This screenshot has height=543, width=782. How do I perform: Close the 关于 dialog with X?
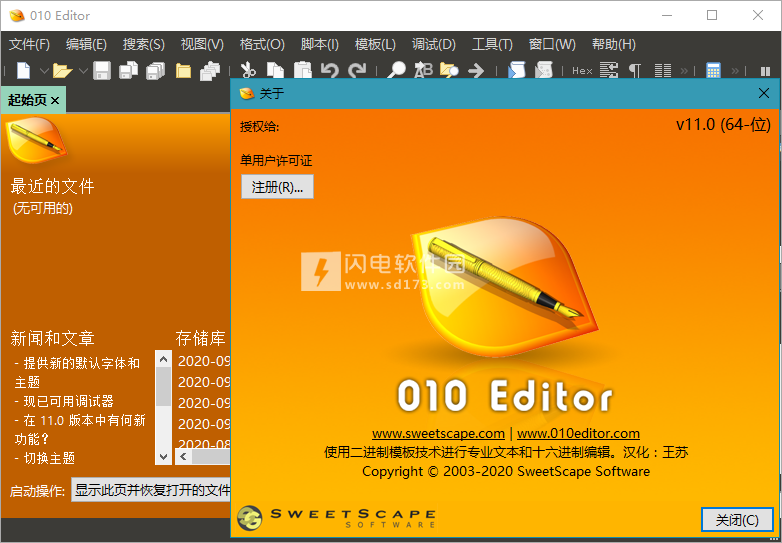point(764,93)
